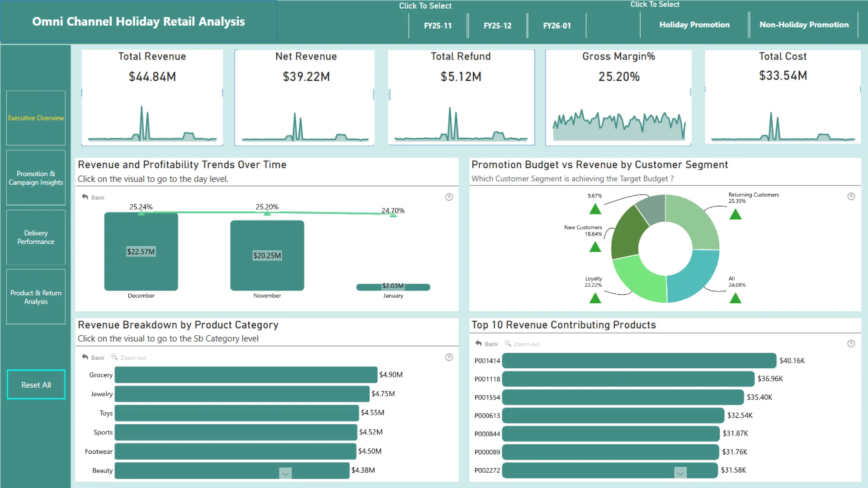Click help icon in Product Category chart
Viewport: 868px width, 488px height.
(449, 357)
